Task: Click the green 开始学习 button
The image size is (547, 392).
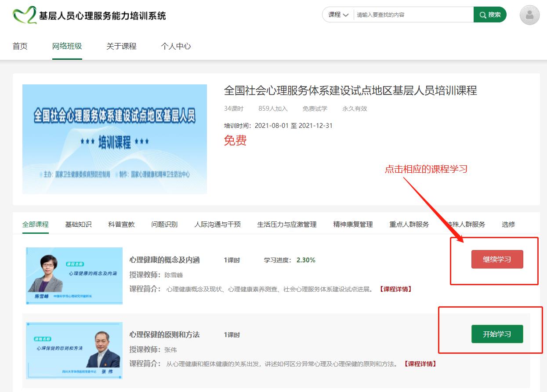Action: [x=497, y=334]
